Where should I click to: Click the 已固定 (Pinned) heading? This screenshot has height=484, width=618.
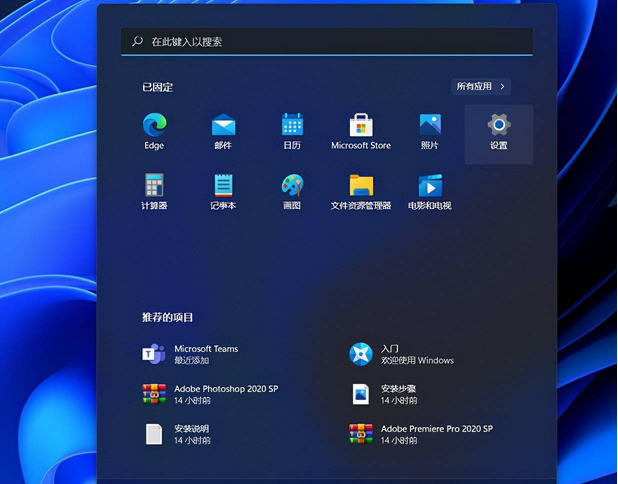[x=158, y=87]
